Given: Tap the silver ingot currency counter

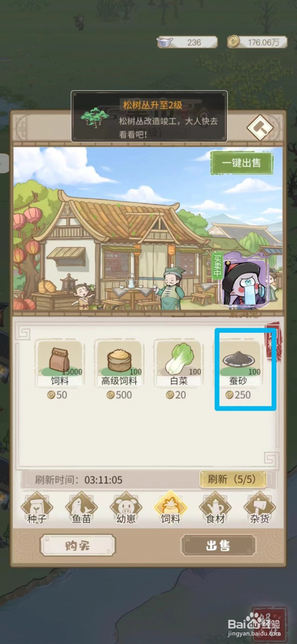Looking at the screenshot, I should 187,42.
